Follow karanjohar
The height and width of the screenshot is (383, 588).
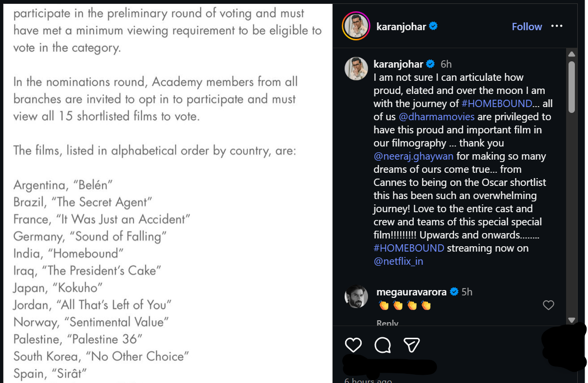(527, 27)
